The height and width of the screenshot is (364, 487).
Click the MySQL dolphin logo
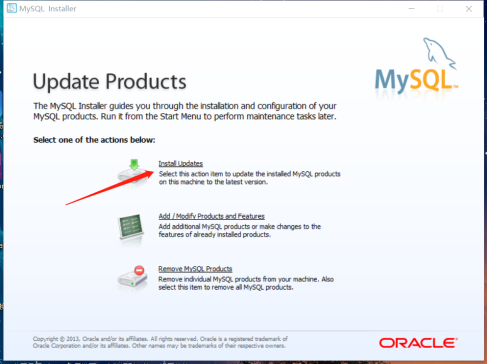[x=417, y=66]
